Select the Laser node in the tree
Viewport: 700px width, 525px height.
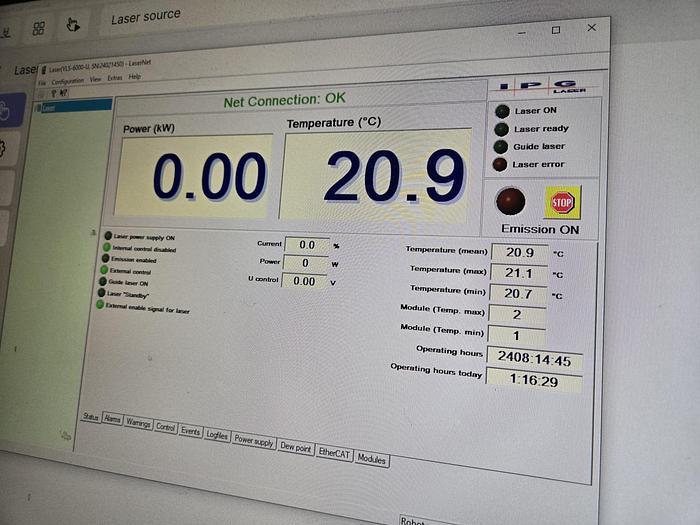tap(50, 107)
